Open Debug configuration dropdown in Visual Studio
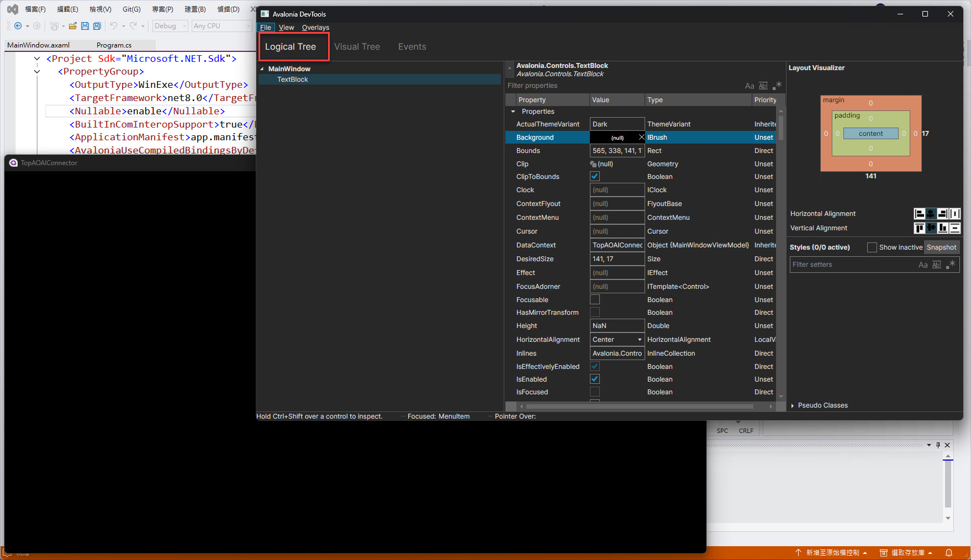The image size is (971, 560). (x=171, y=26)
